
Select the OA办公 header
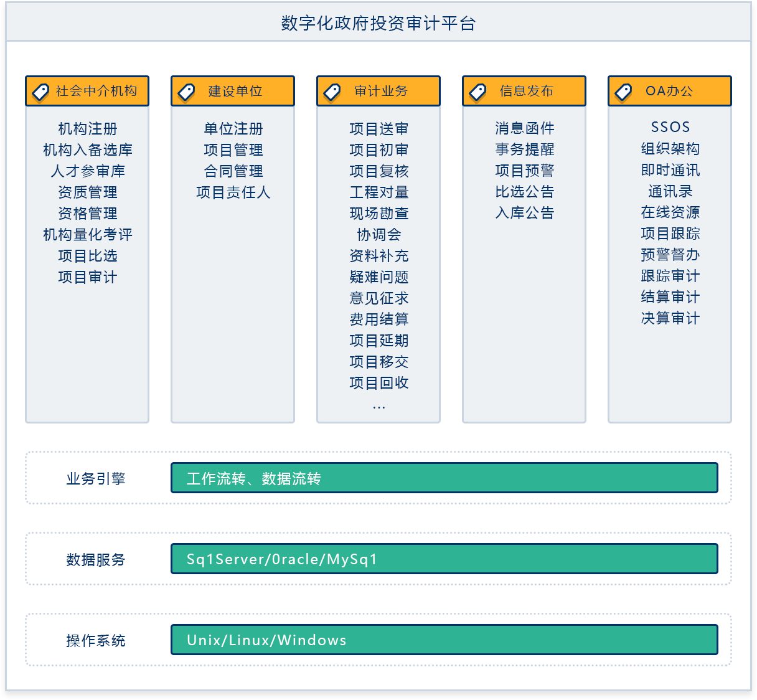[x=670, y=91]
